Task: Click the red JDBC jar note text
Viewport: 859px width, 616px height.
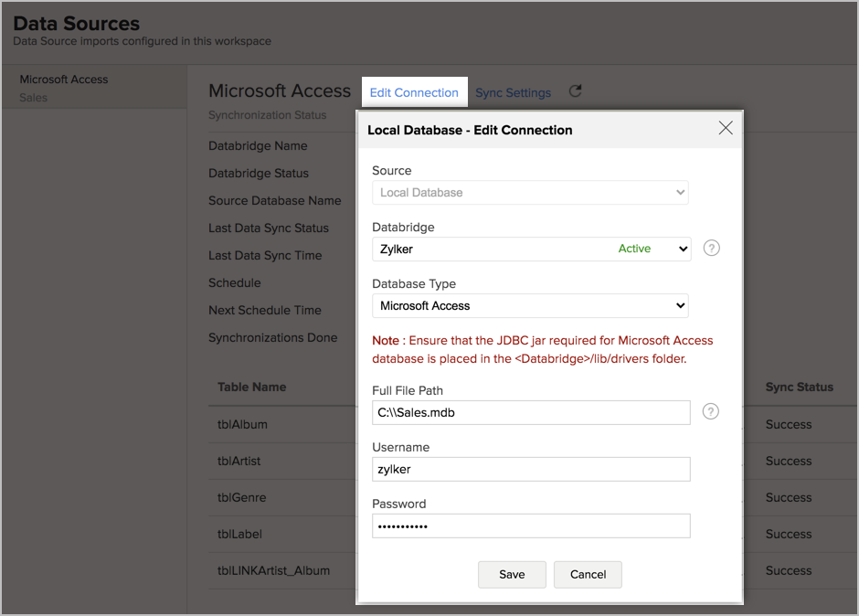Action: [542, 350]
